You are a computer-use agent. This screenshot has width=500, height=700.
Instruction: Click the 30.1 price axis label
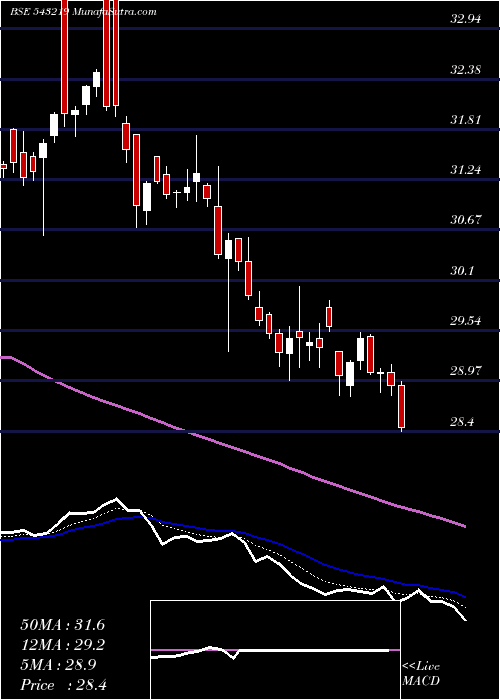coord(462,271)
